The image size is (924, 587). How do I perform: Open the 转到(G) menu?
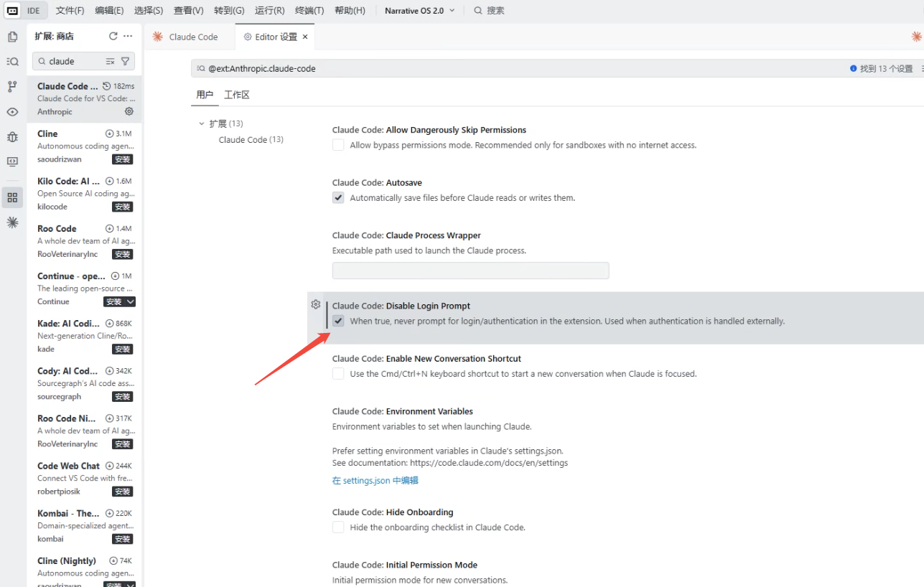(229, 11)
